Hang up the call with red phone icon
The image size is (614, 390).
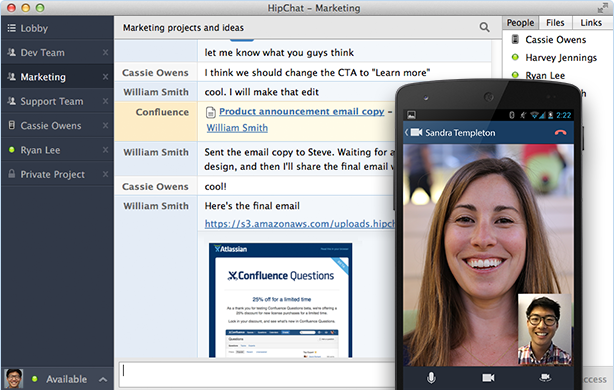pos(560,133)
